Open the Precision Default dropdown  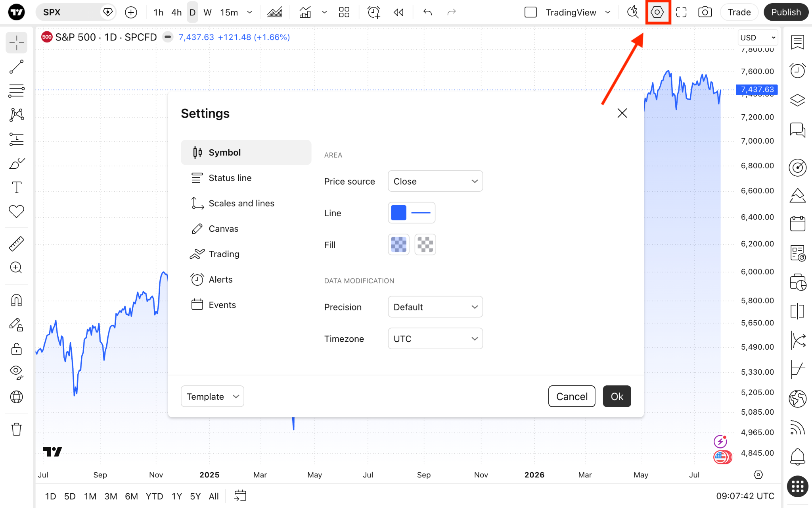[435, 307]
